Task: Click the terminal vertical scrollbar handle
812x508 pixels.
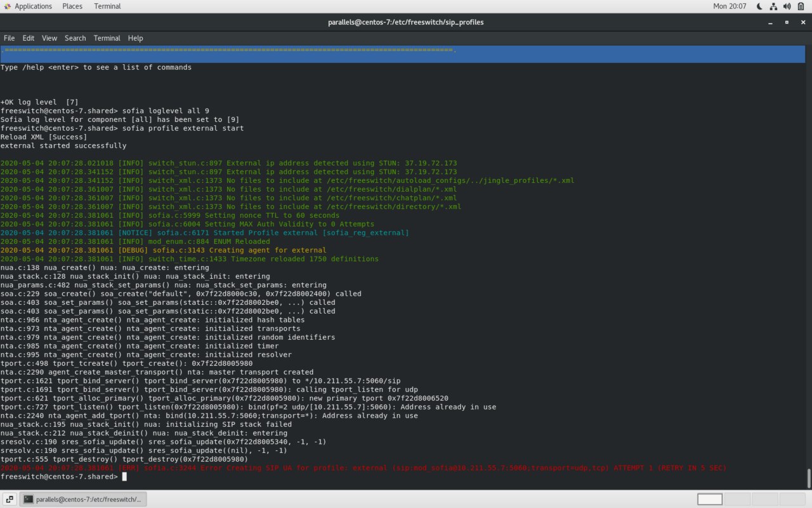Action: (809, 479)
